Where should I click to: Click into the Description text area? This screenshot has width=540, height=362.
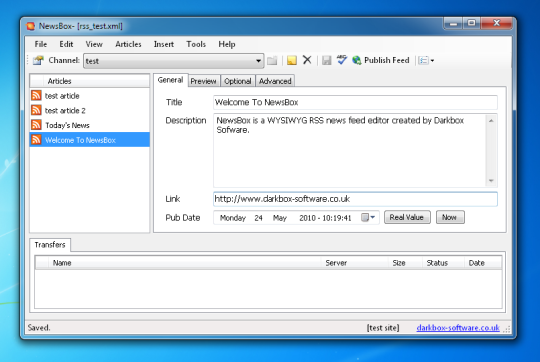pos(350,151)
